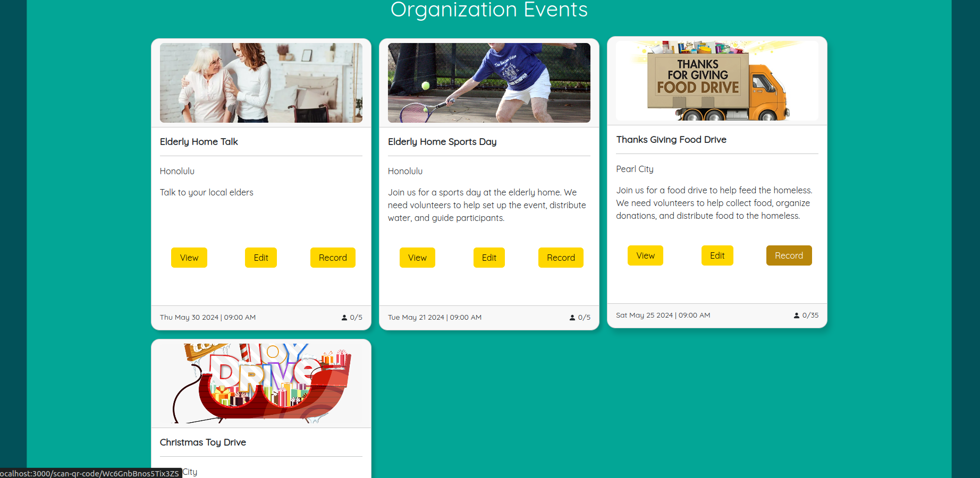Click the tennis player event image
Screen dimensions: 980x478
(x=489, y=83)
